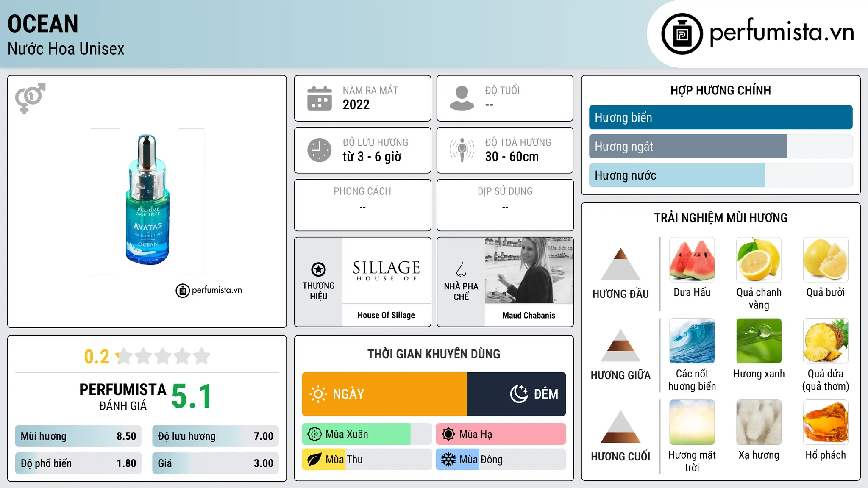The image size is (868, 488).
Task: Click the Giá 3.00 score tile
Action: (215, 463)
